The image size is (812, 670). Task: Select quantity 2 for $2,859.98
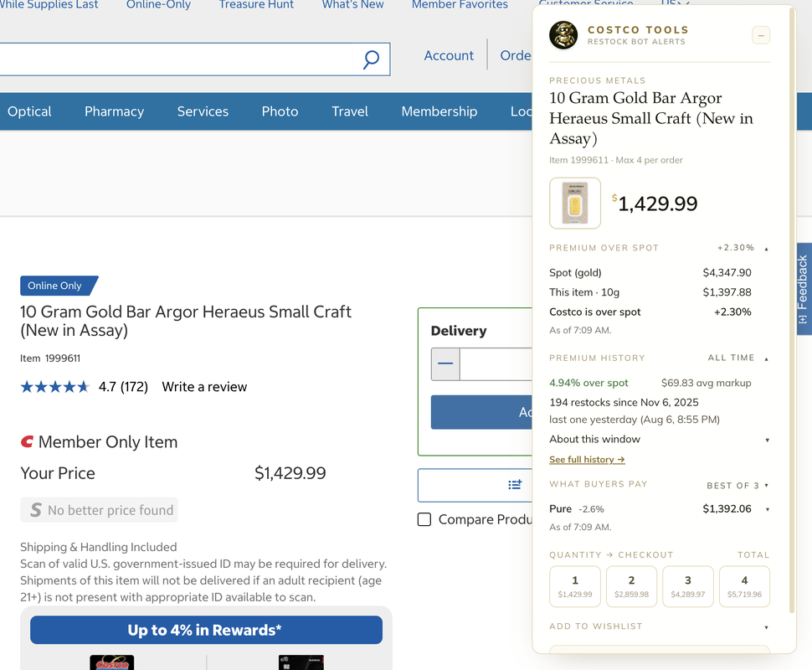[631, 586]
